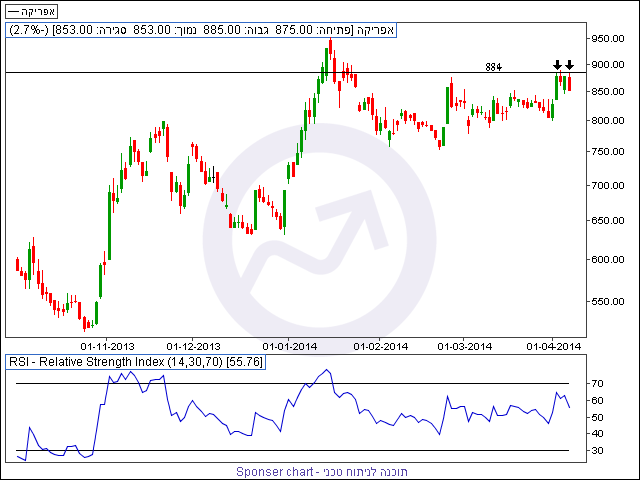Image resolution: width=640 pixels, height=480 pixels.
Task: Click the 600.00 price axis label
Action: click(x=608, y=260)
